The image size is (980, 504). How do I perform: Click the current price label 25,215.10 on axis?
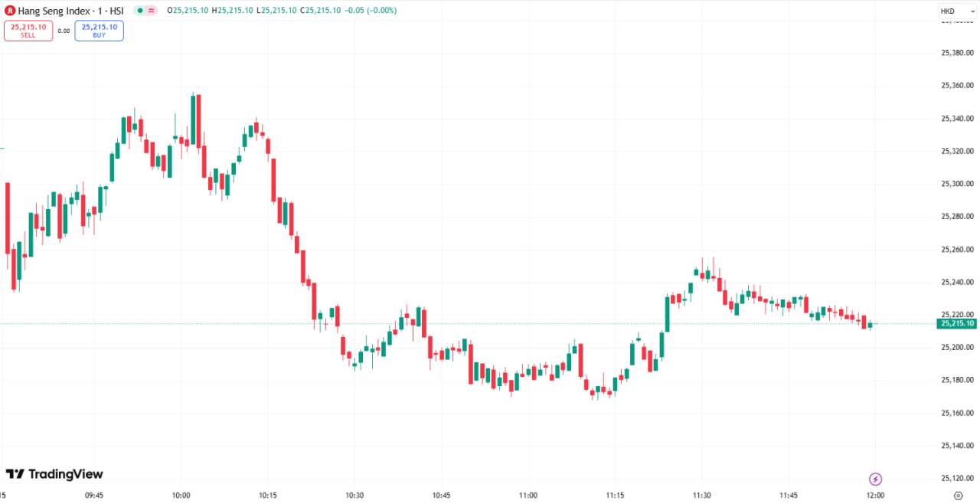[x=957, y=323]
